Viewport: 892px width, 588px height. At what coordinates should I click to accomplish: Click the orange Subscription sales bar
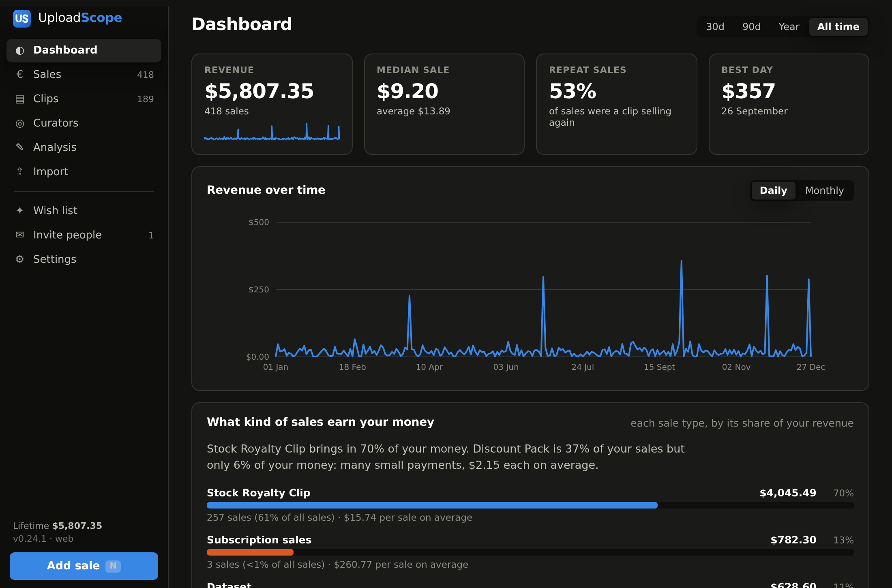250,552
